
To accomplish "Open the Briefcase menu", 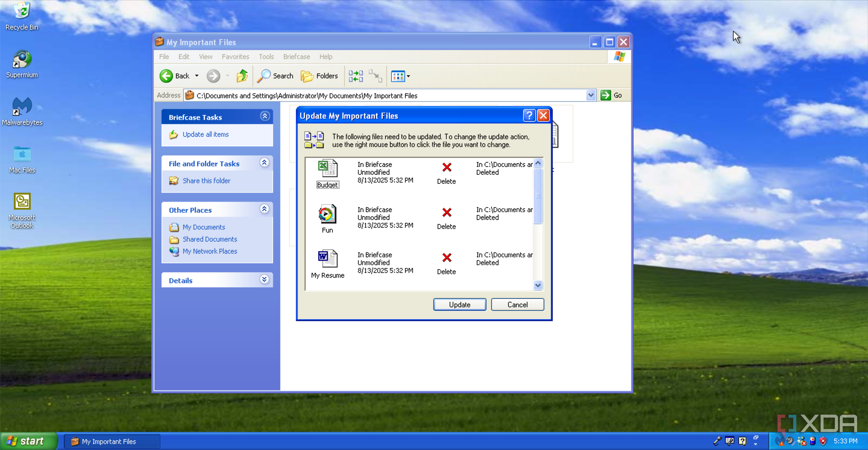I will pyautogui.click(x=297, y=57).
